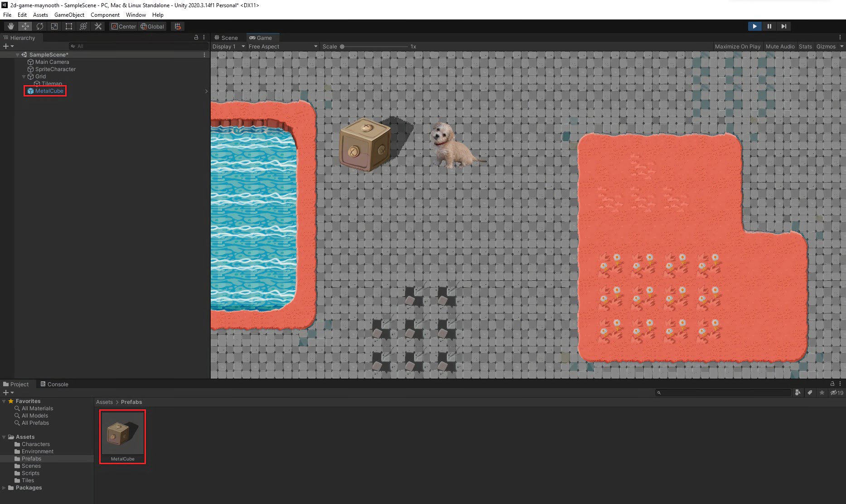Open the Gizmos dropdown arrow
The width and height of the screenshot is (846, 504).
coord(841,46)
